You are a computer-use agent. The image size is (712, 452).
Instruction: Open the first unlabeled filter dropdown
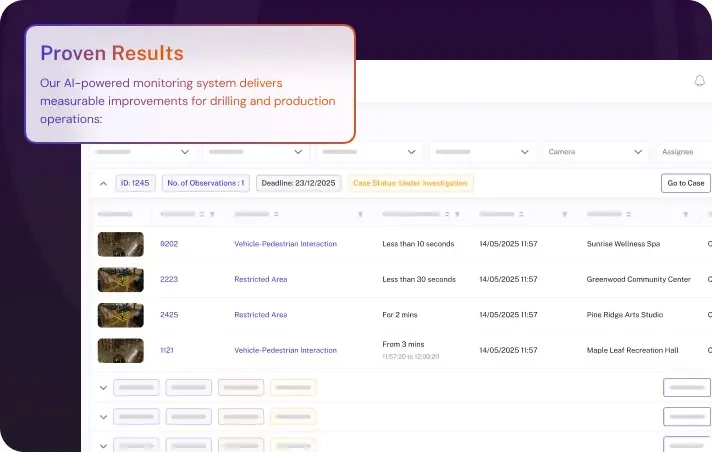coord(142,152)
